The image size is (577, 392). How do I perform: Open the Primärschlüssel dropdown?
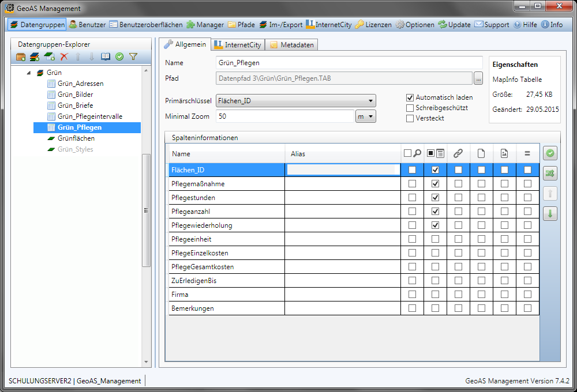tap(295, 101)
